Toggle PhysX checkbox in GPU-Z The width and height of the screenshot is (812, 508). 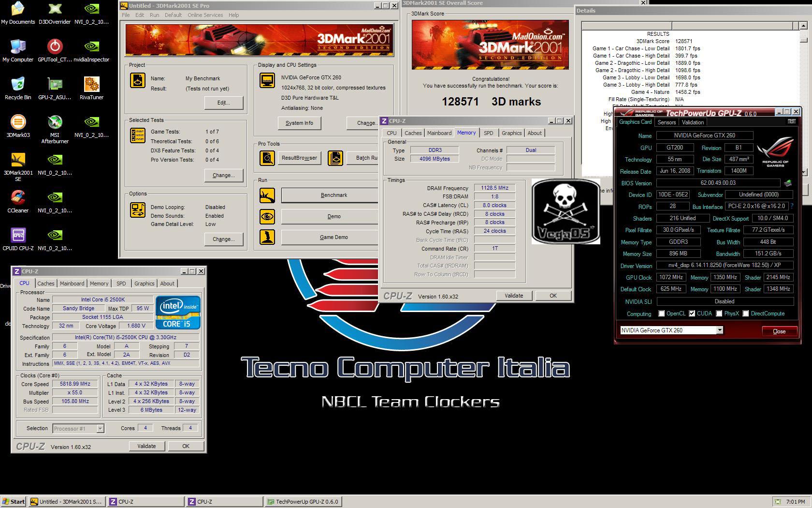point(719,314)
